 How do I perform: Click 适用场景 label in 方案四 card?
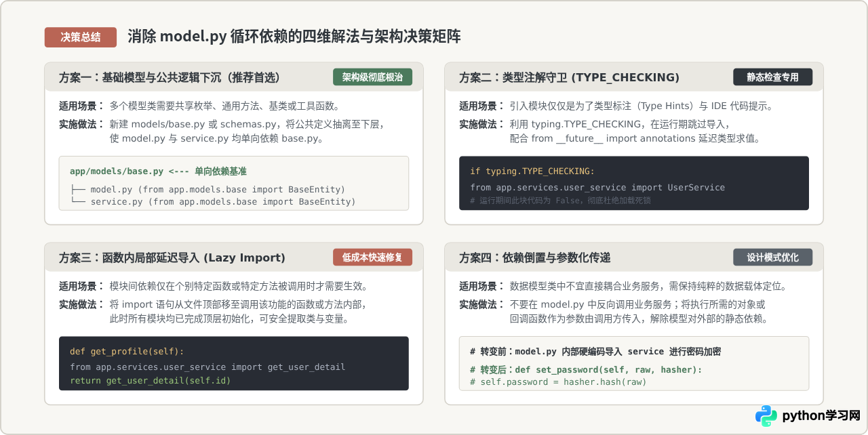coord(481,286)
